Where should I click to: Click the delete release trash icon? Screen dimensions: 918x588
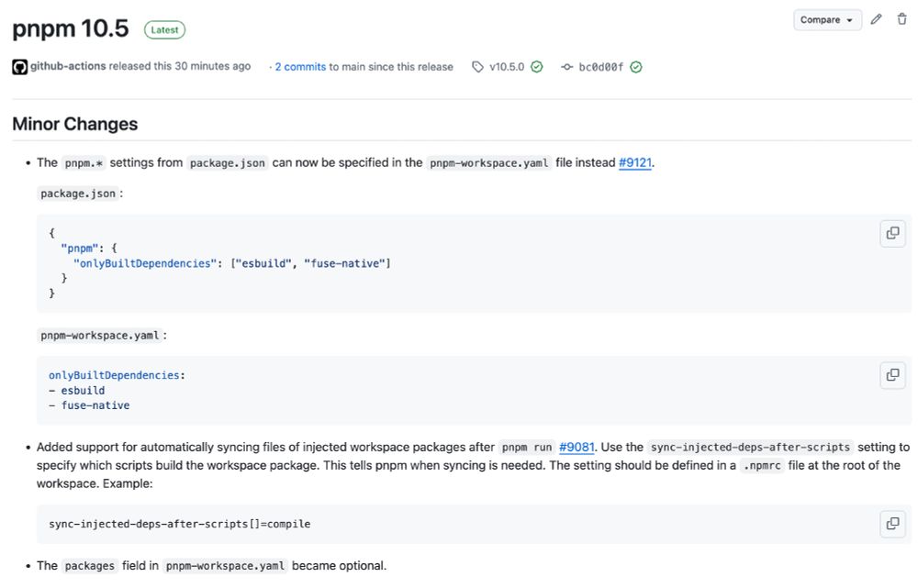tap(901, 19)
